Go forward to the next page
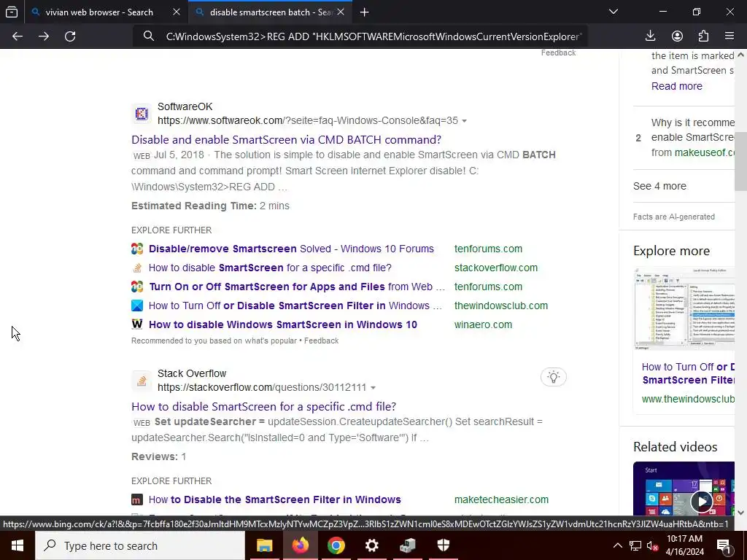This screenshot has height=560, width=747. (44, 36)
